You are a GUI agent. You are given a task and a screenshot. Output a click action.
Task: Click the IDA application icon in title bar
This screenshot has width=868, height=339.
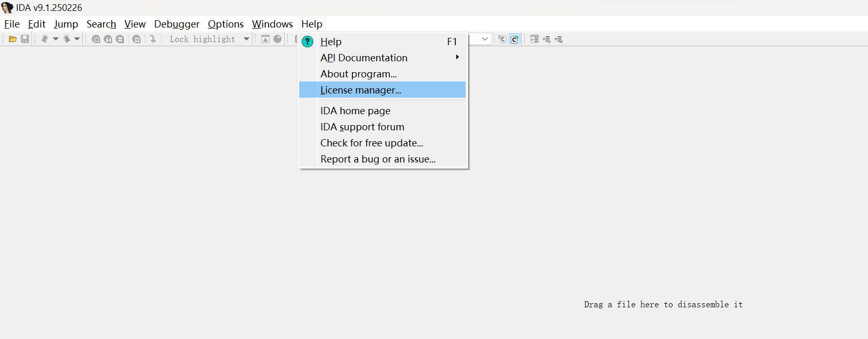click(7, 8)
